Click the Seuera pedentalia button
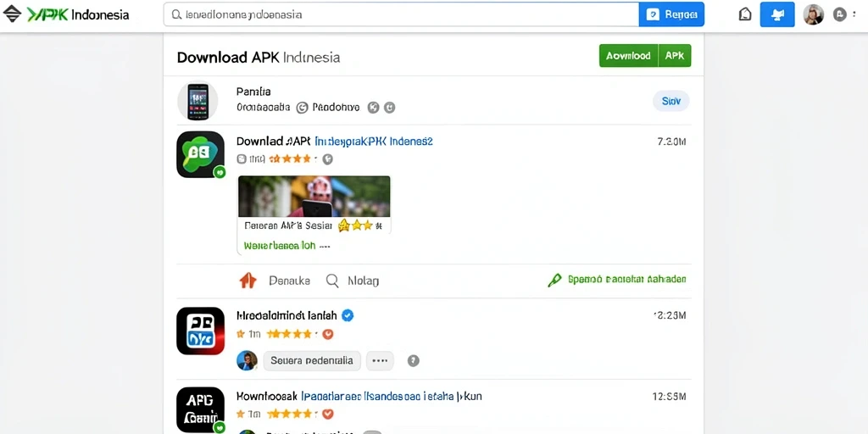The image size is (868, 434). [312, 360]
